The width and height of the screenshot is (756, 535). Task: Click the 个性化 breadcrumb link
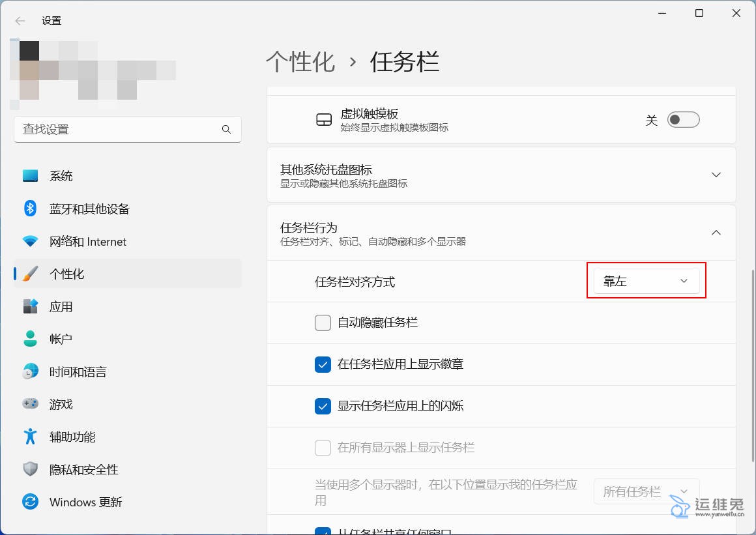(300, 62)
